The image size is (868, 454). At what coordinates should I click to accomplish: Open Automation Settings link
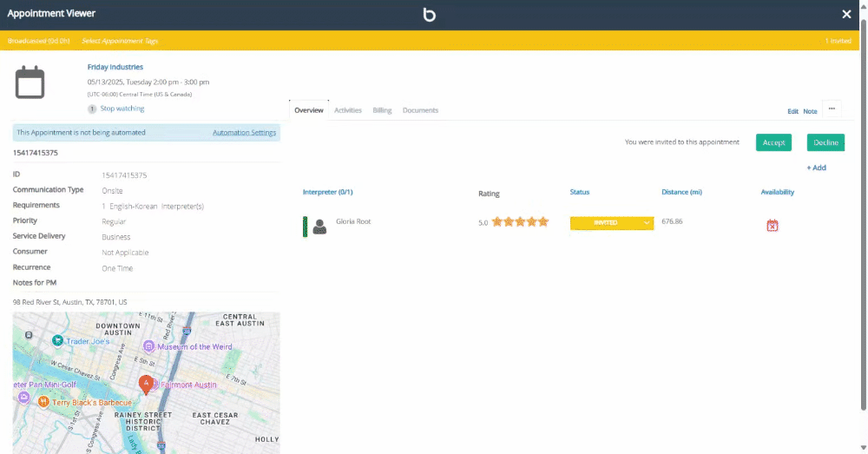click(244, 133)
